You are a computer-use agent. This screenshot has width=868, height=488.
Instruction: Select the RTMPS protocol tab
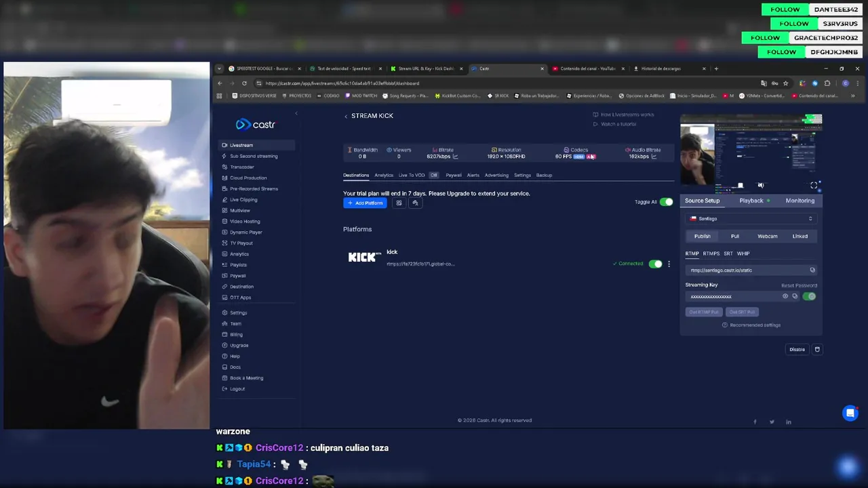711,253
